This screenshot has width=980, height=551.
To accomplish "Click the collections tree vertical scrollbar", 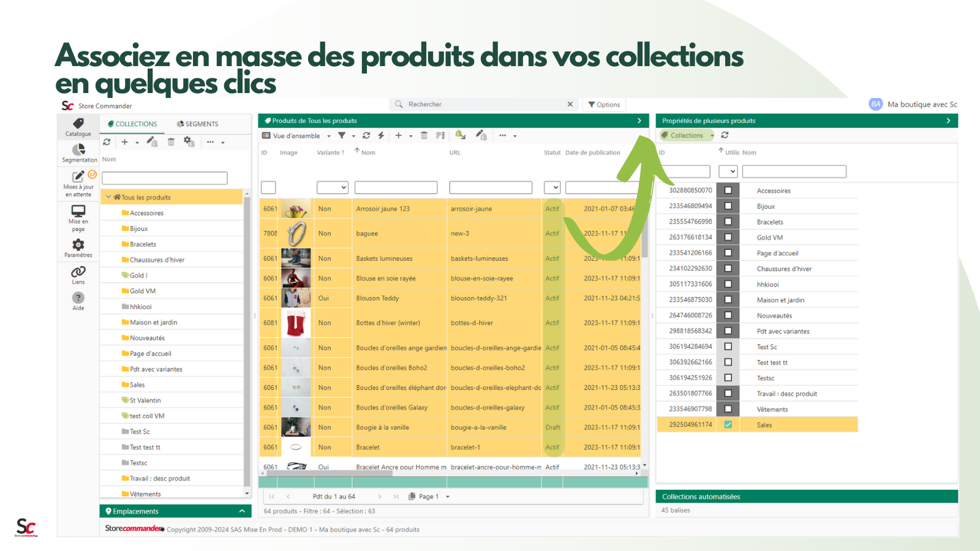I will pyautogui.click(x=247, y=343).
